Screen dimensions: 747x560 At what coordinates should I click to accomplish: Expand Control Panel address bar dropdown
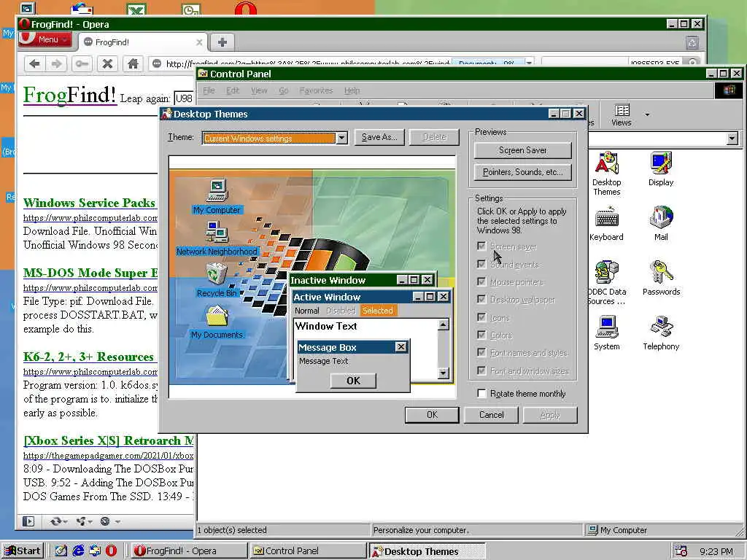(732, 139)
